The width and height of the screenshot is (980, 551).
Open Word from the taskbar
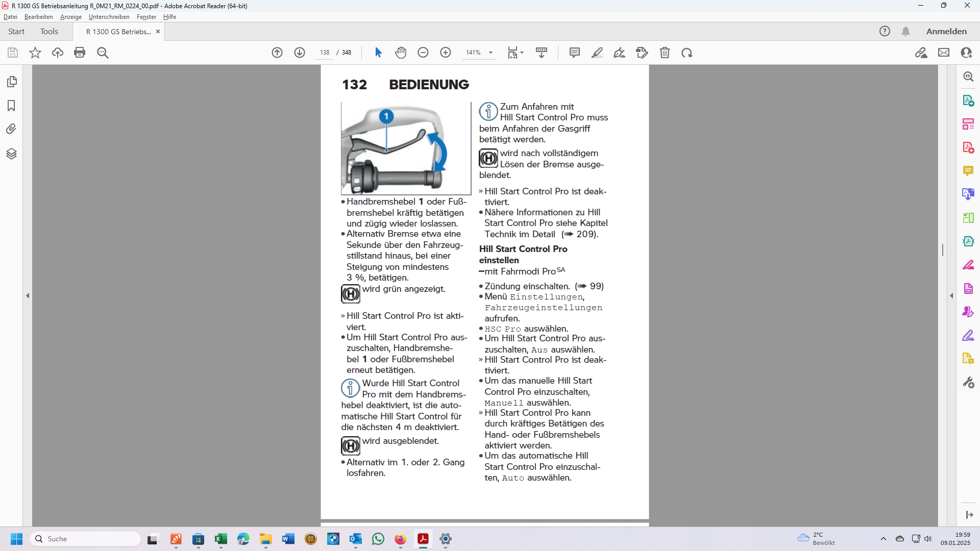tap(288, 539)
